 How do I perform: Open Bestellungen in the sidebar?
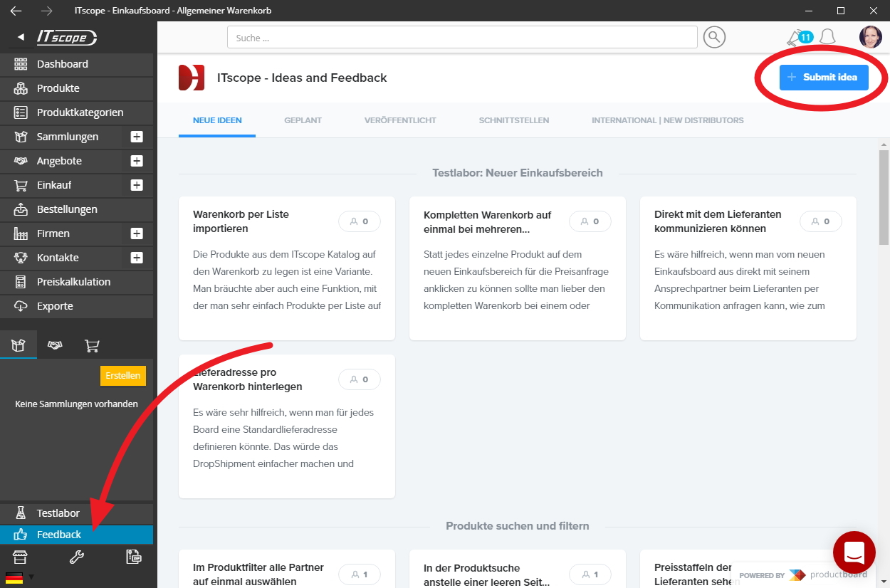click(76, 209)
